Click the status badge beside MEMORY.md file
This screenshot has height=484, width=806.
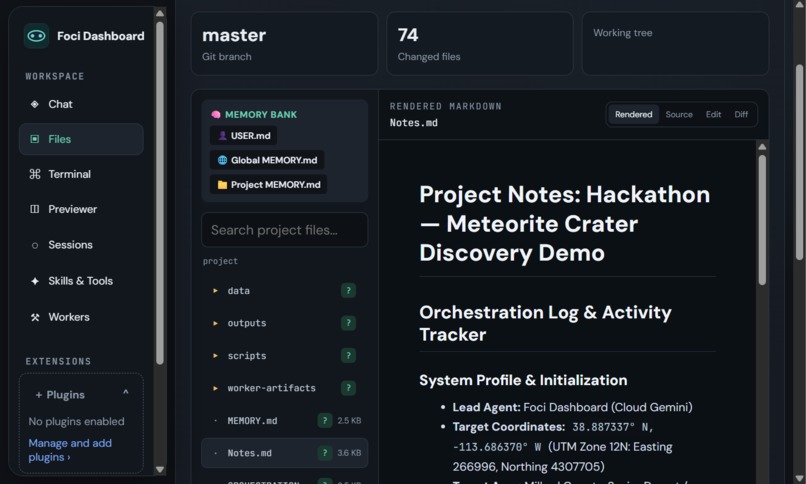[324, 421]
